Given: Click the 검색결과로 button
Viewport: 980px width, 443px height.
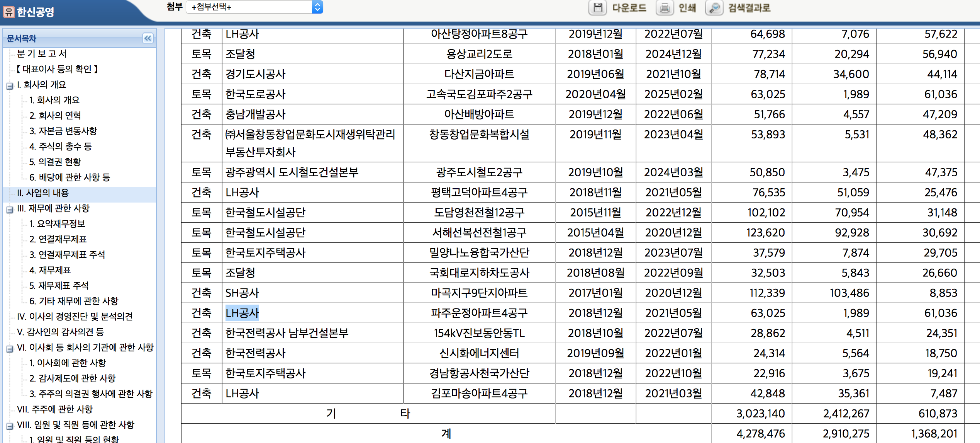Looking at the screenshot, I should 749,8.
